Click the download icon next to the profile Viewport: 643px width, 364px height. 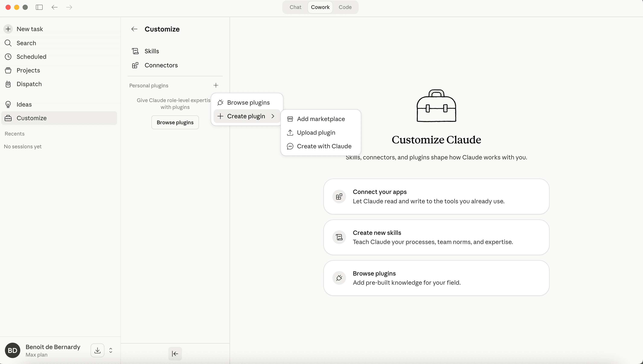pos(97,350)
